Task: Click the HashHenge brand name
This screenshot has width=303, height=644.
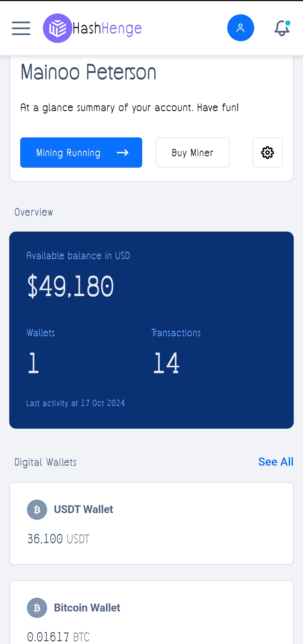Action: pyautogui.click(x=107, y=28)
